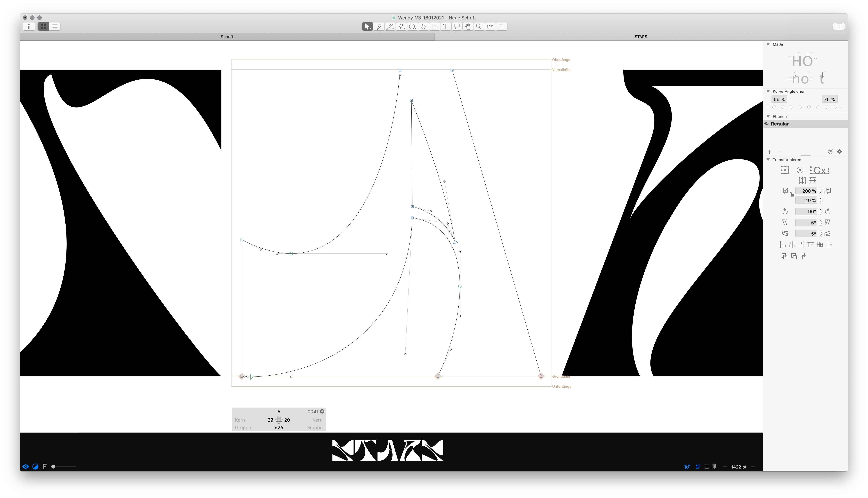Click the plus at end of curve dots

click(x=842, y=107)
